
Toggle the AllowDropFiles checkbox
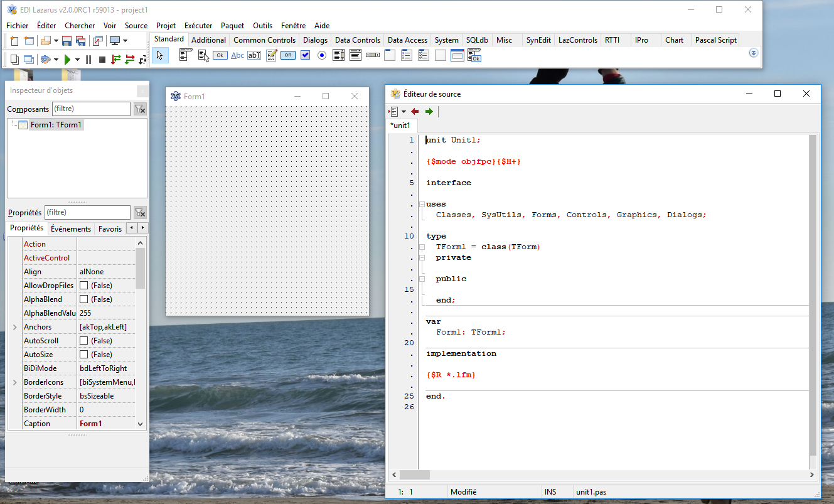click(x=83, y=286)
